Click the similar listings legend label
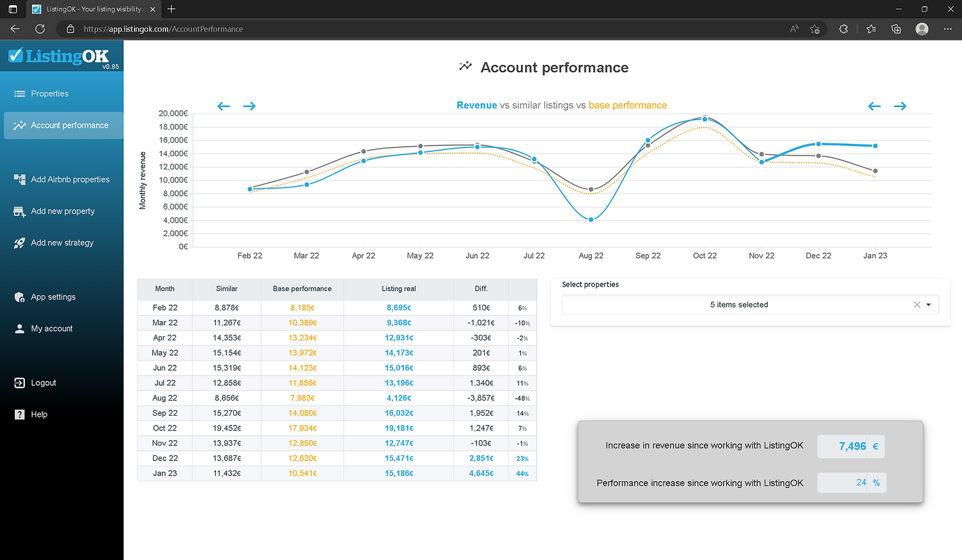The height and width of the screenshot is (560, 962). pos(543,106)
